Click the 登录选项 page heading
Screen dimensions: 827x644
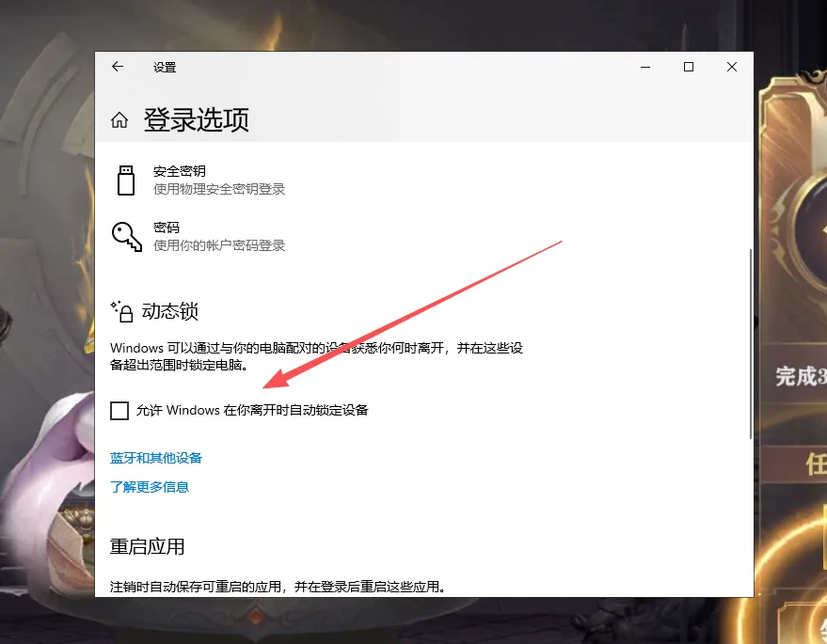point(197,119)
